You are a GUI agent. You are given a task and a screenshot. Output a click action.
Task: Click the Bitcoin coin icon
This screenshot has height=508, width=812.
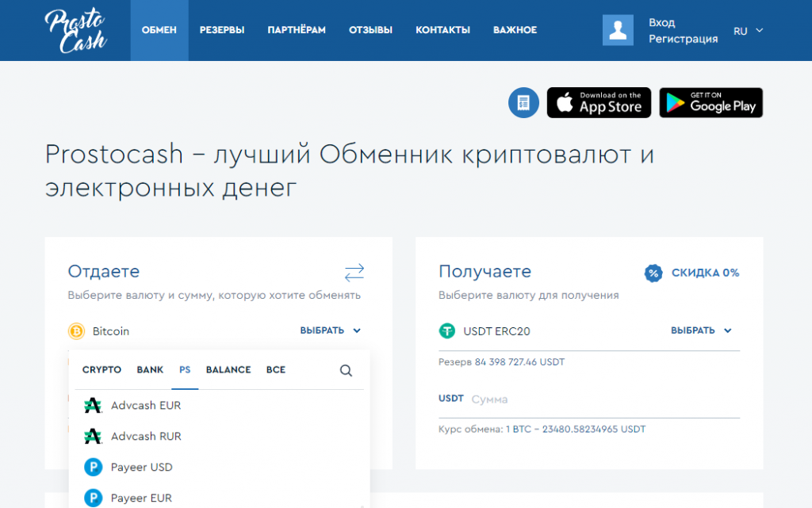coord(77,331)
